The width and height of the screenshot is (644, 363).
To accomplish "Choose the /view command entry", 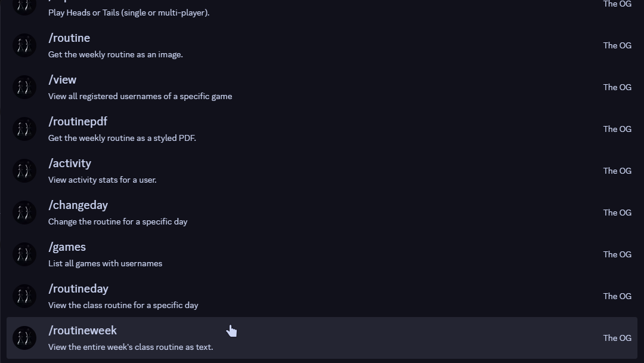I will pyautogui.click(x=62, y=79).
